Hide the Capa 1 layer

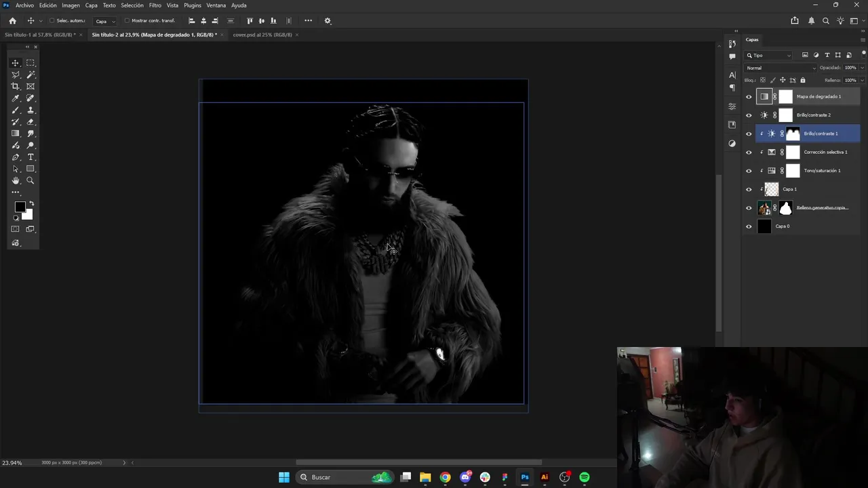[x=749, y=189]
